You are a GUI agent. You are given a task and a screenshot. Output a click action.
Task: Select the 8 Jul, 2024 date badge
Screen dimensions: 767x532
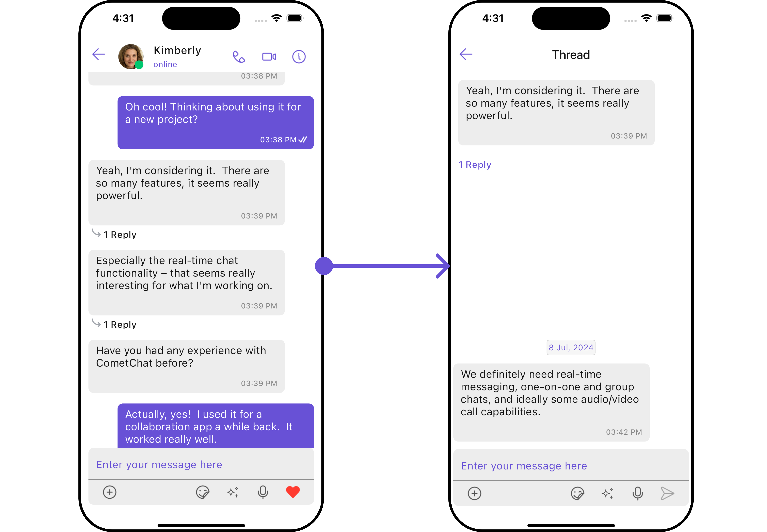(x=571, y=347)
